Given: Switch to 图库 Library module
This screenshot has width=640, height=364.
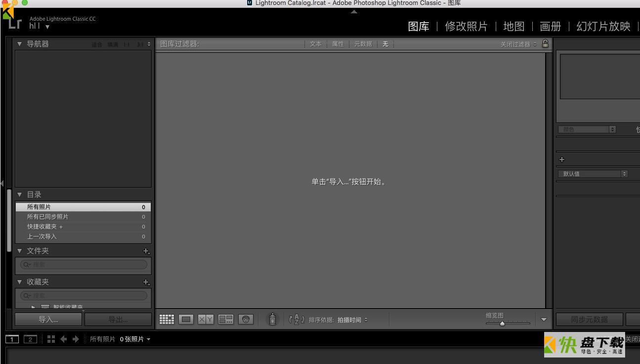Looking at the screenshot, I should point(419,26).
